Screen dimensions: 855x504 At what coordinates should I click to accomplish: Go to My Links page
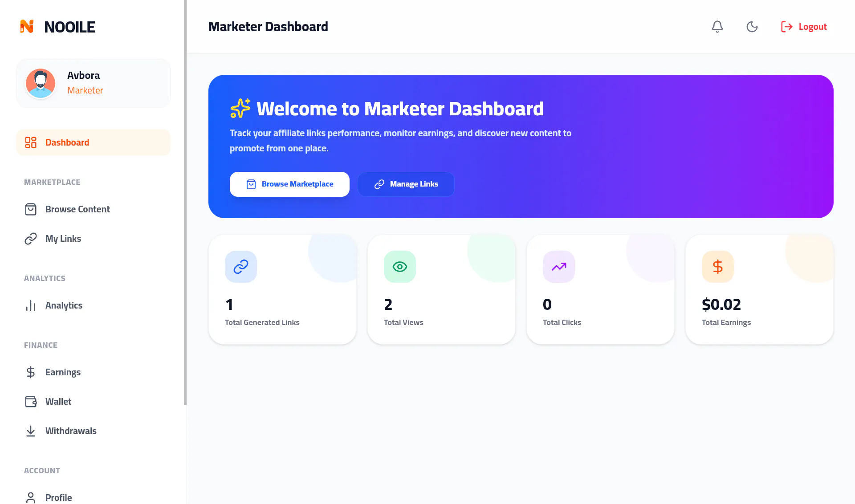[x=93, y=239]
